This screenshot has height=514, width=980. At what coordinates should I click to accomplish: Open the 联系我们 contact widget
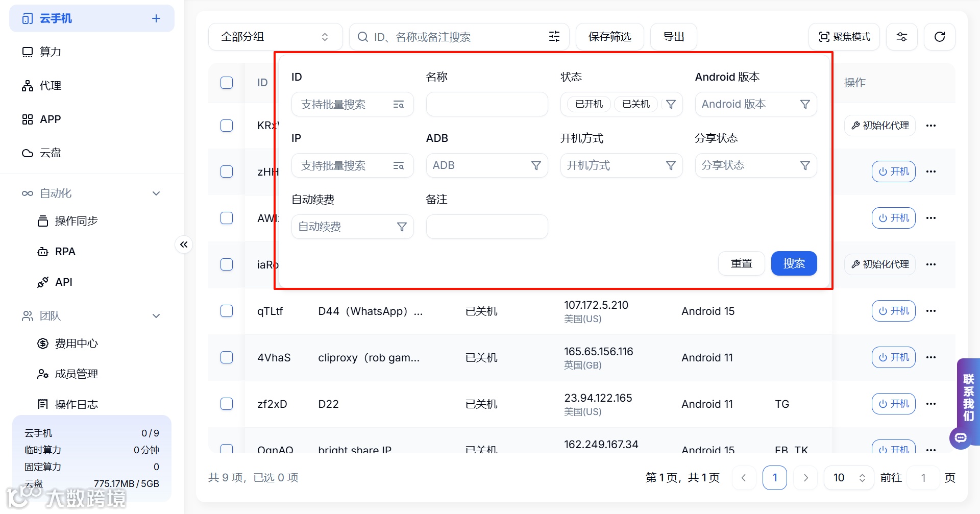[x=968, y=397]
